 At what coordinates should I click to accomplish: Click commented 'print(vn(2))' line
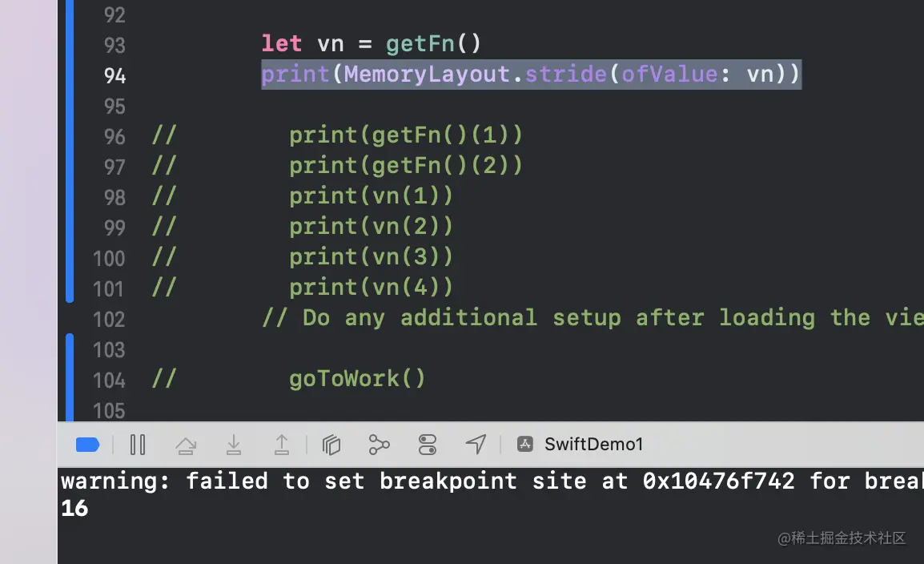372,227
